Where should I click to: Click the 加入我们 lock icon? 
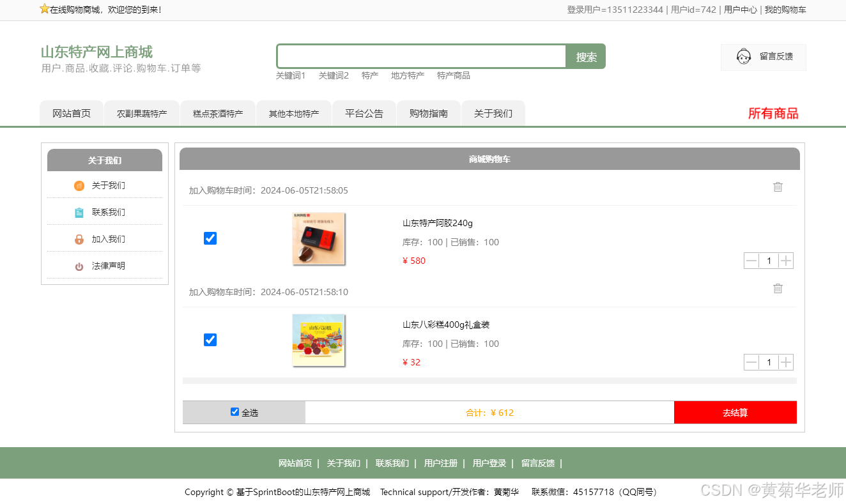coord(79,238)
